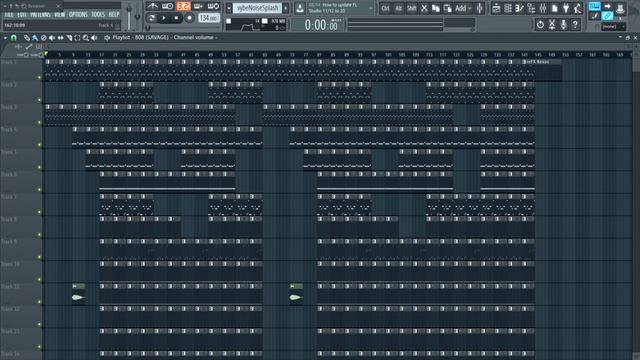The width and height of the screenshot is (640, 360).
Task: Select the playlist Playback speaker tool
Action: coord(94,38)
